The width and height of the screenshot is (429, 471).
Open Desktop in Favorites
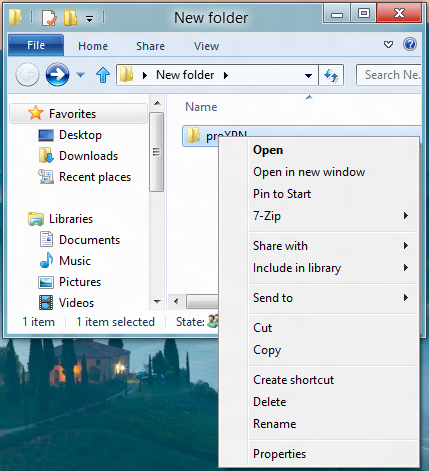point(80,135)
